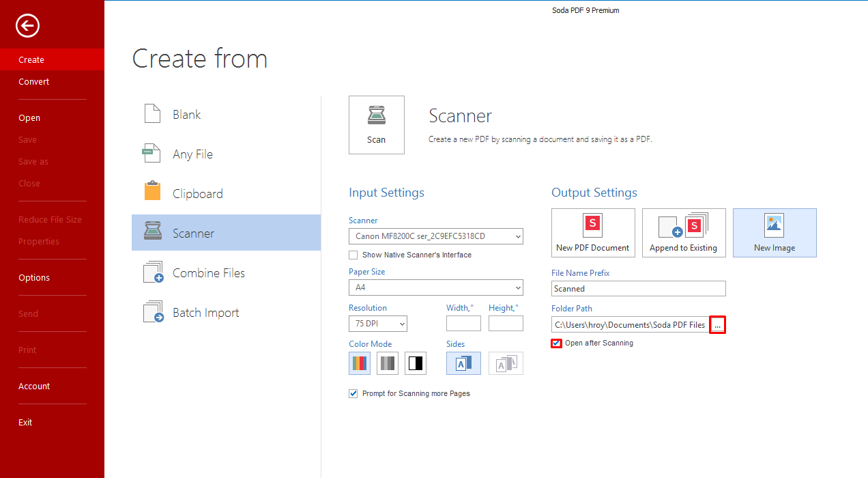Select New Image output option
This screenshot has width=868, height=478.
coord(775,233)
